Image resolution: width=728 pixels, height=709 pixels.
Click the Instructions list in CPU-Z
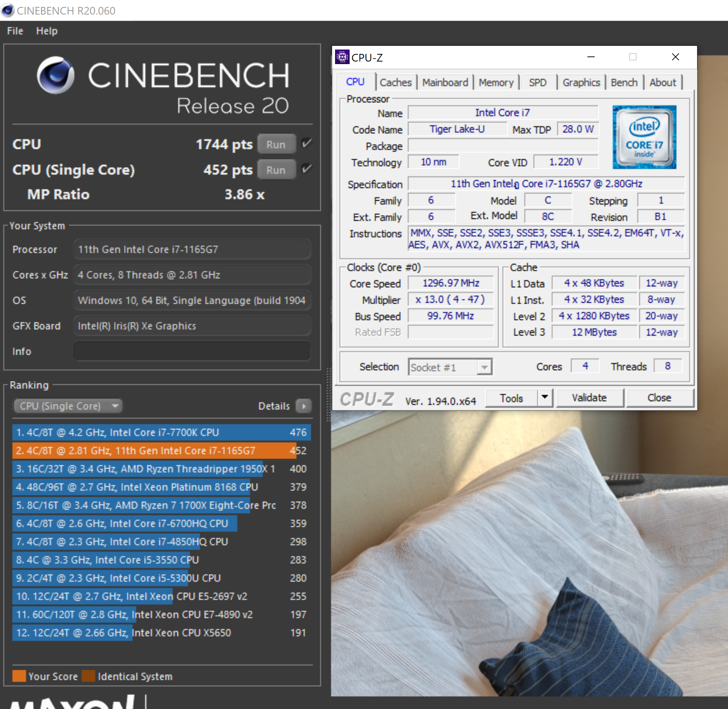pos(546,239)
